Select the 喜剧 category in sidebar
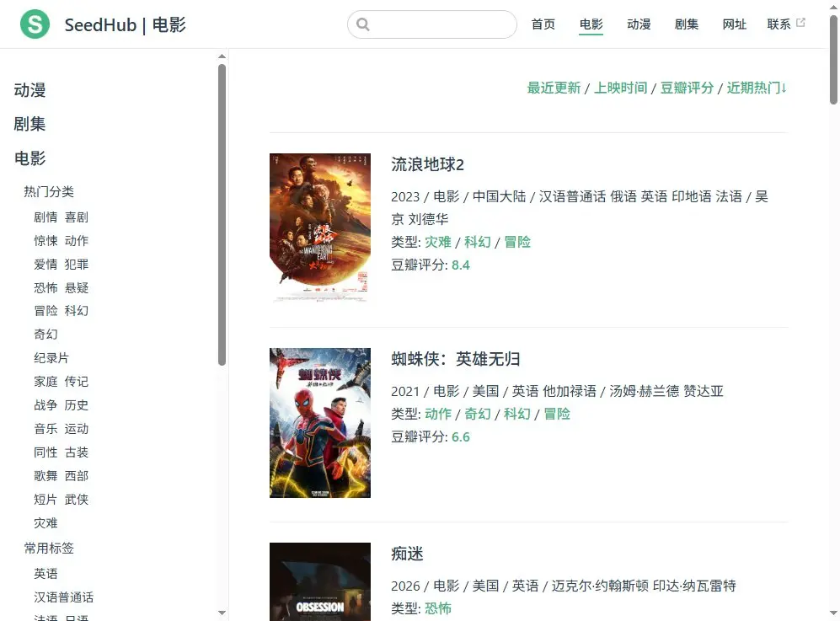Screen dimensions: 840x621 [x=77, y=217]
